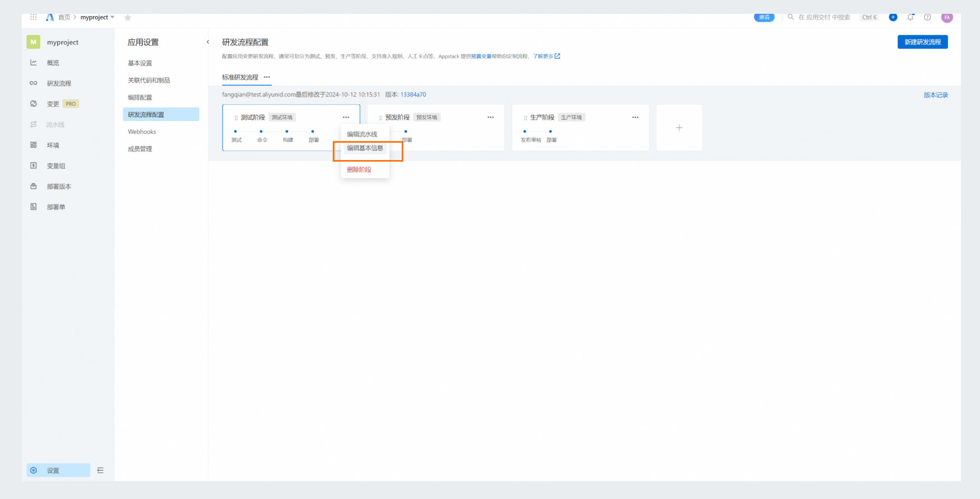Image resolution: width=980 pixels, height=499 pixels.
Task: Click the 生产阶段 drag handle
Action: 525,118
